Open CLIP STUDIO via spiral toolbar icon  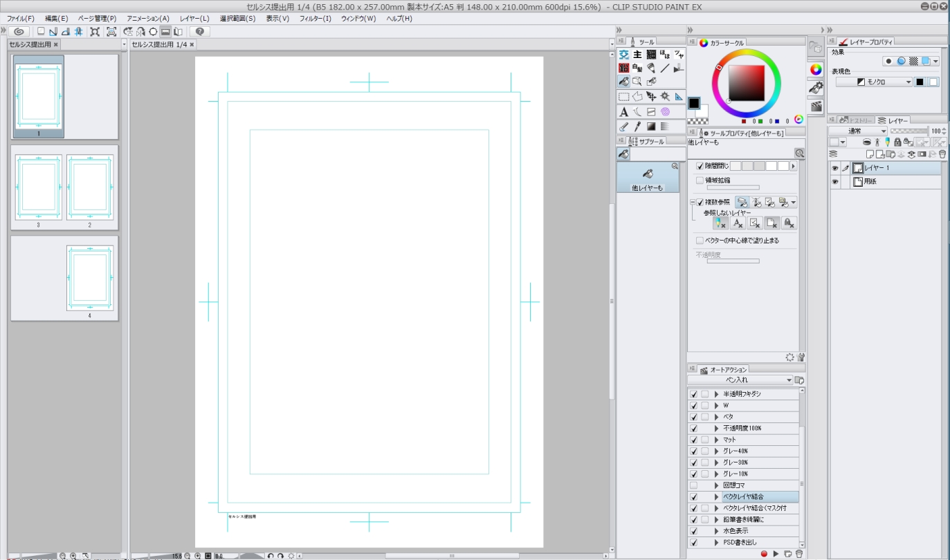[19, 32]
